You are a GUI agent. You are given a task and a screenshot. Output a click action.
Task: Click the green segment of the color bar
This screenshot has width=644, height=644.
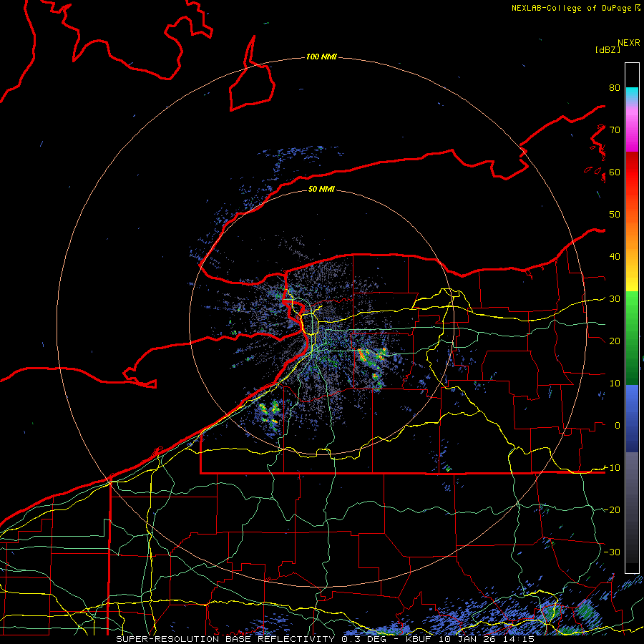[x=632, y=338]
